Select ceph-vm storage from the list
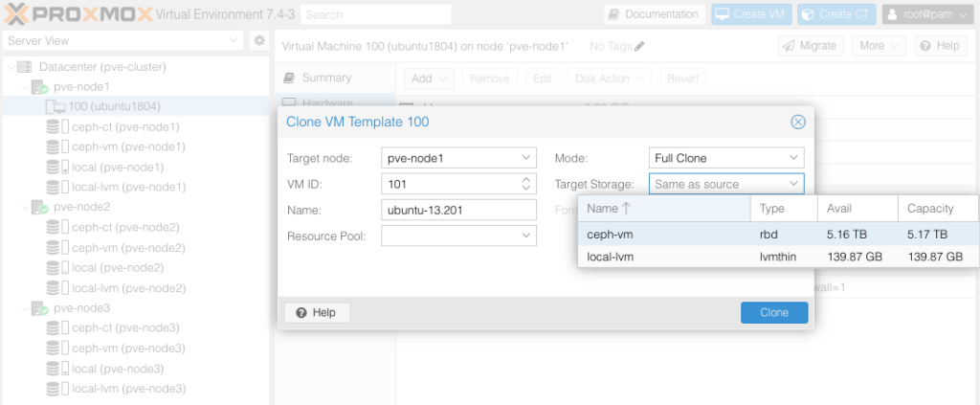 [778, 235]
